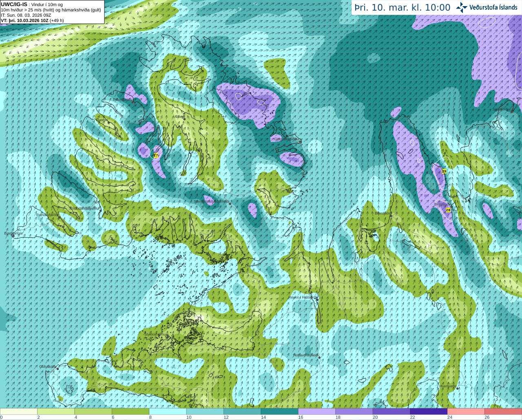Click the yellow gust marker 27
The height and width of the screenshot is (420, 522).
pyautogui.click(x=156, y=155)
